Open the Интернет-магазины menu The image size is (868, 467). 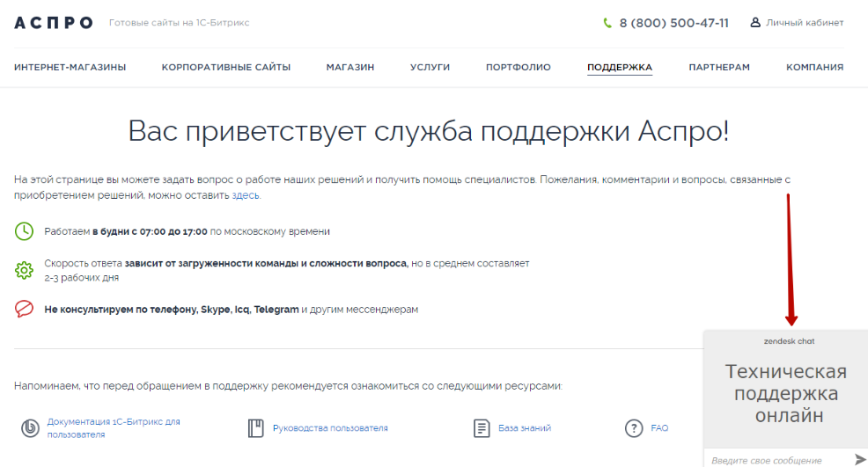pos(70,67)
